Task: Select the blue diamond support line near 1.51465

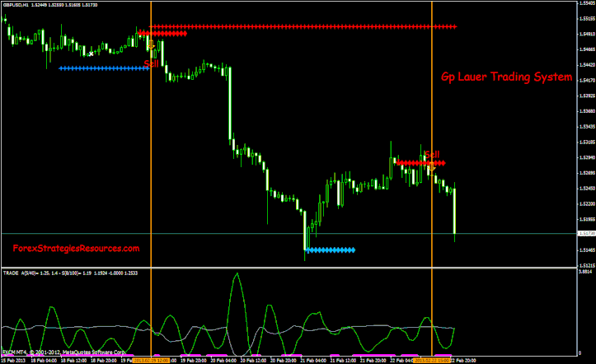Action: [331, 250]
